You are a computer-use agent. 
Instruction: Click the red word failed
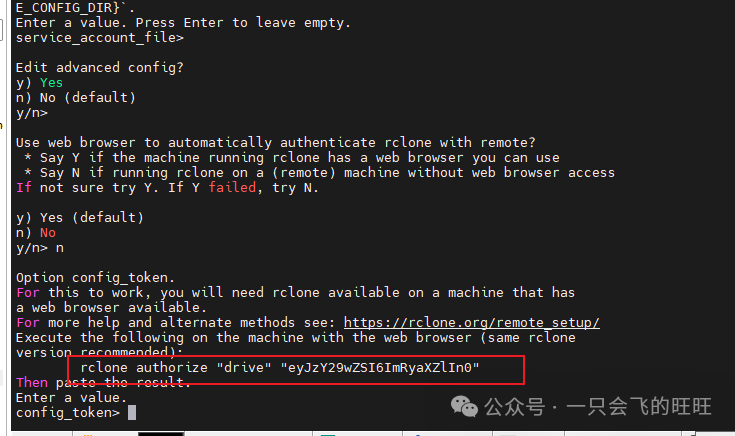[233, 188]
